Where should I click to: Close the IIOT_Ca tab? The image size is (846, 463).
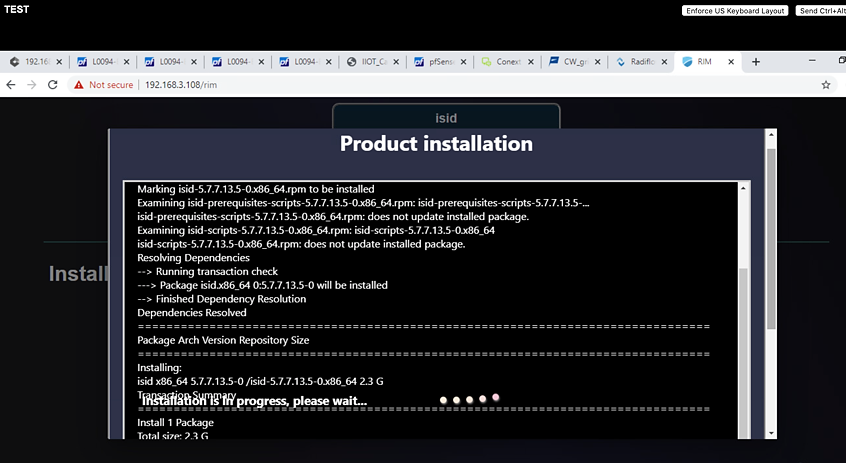[395, 62]
